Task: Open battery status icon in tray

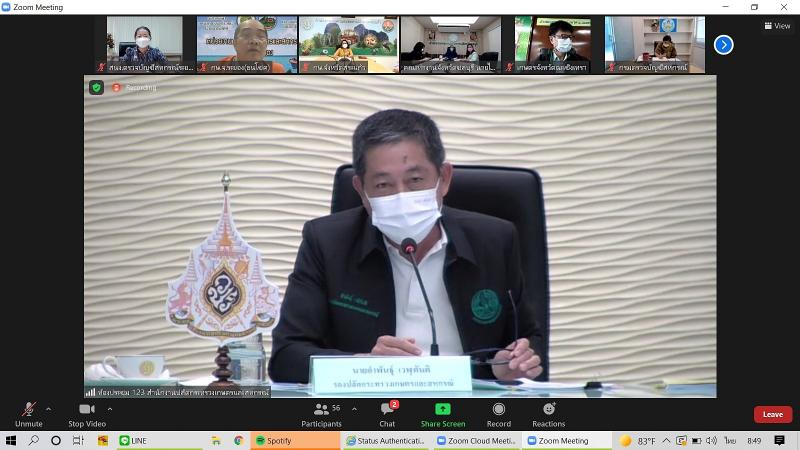Action: pyautogui.click(x=696, y=441)
